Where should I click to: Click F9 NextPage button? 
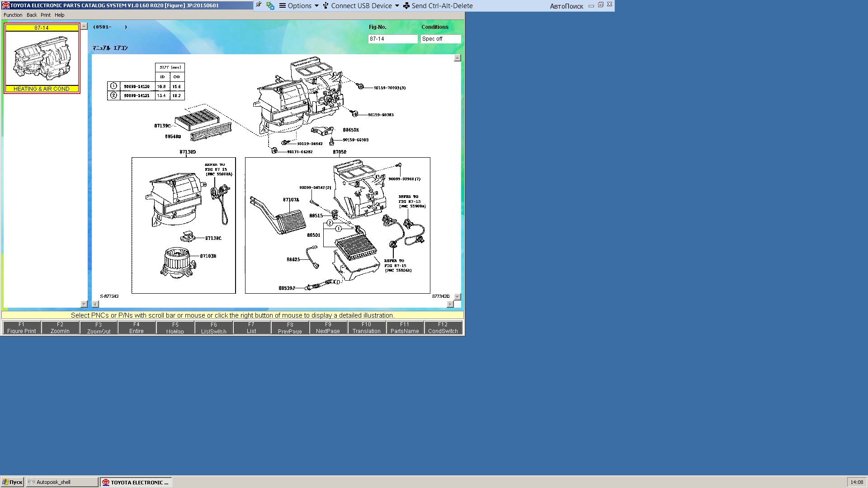click(x=328, y=328)
